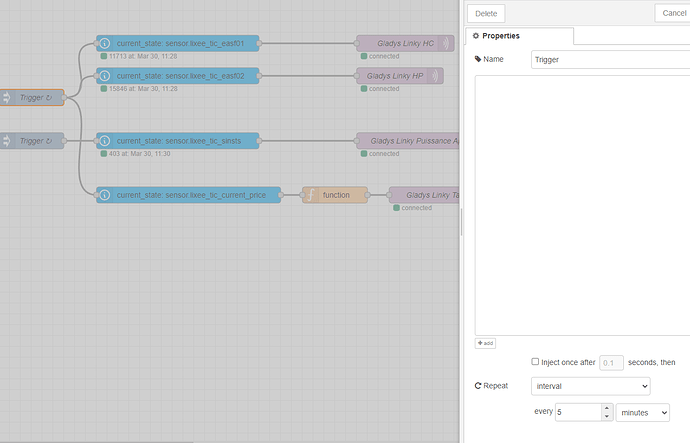Click the Cancel button
The image size is (690, 443).
[673, 13]
